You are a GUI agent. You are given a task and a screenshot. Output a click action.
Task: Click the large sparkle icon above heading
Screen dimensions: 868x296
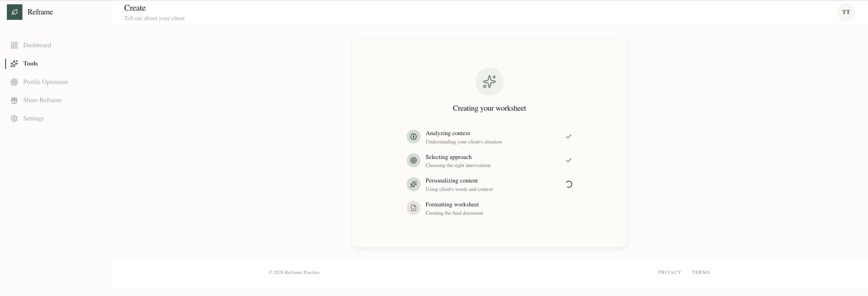pyautogui.click(x=489, y=82)
